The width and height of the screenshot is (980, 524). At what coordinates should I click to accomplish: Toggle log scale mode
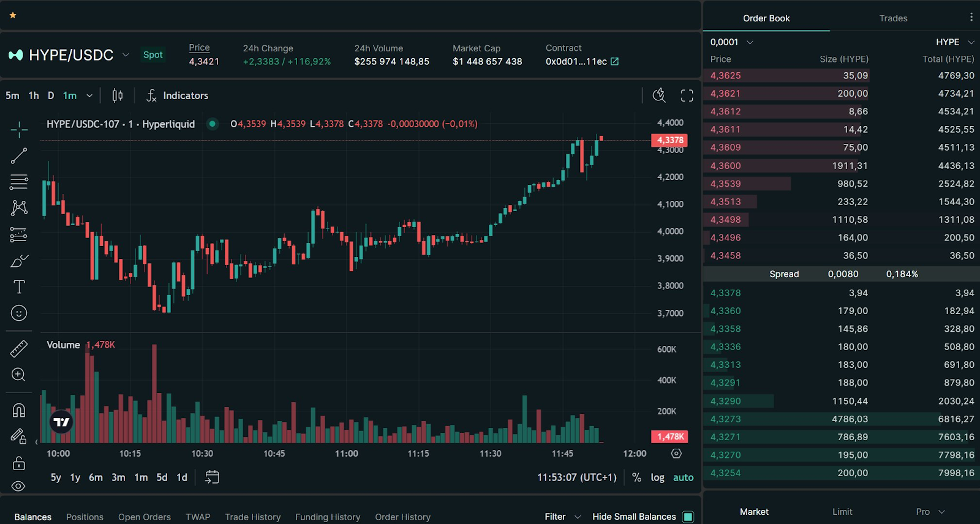[657, 477]
